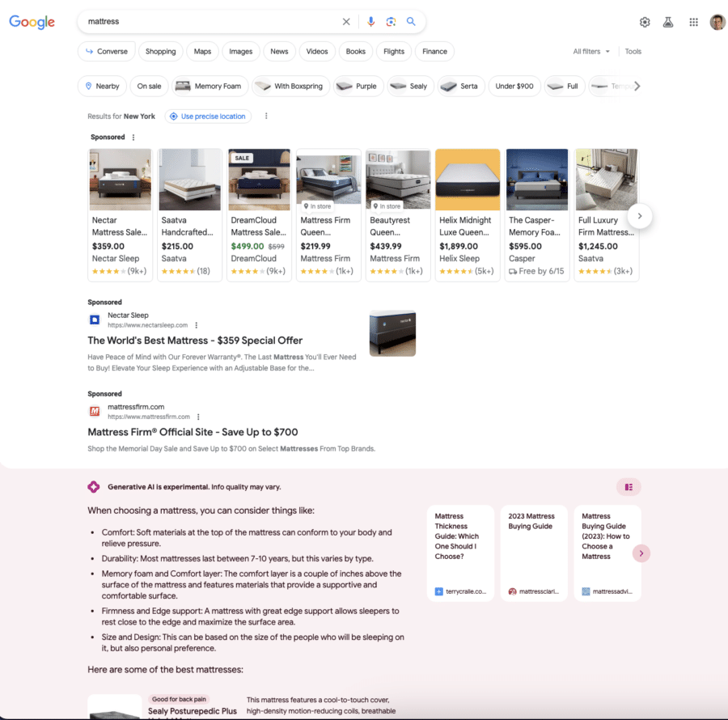Open Mattress Buying Guide (2023) mattressadvisor card

click(x=607, y=553)
